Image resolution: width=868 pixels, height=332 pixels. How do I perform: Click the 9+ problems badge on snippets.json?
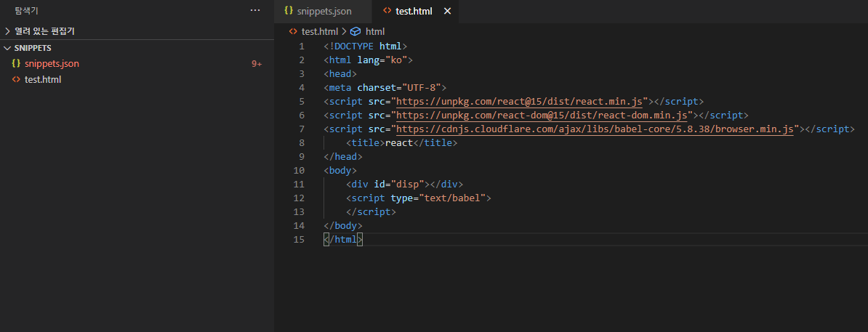point(257,64)
